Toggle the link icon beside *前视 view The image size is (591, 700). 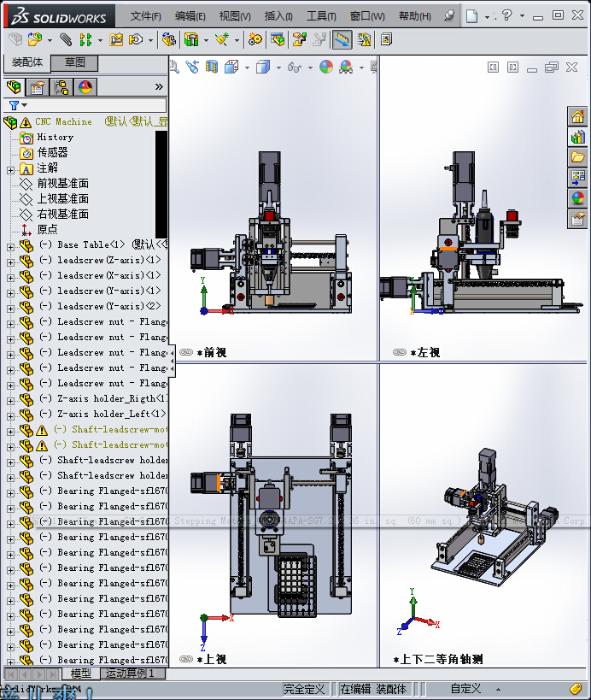pos(185,352)
